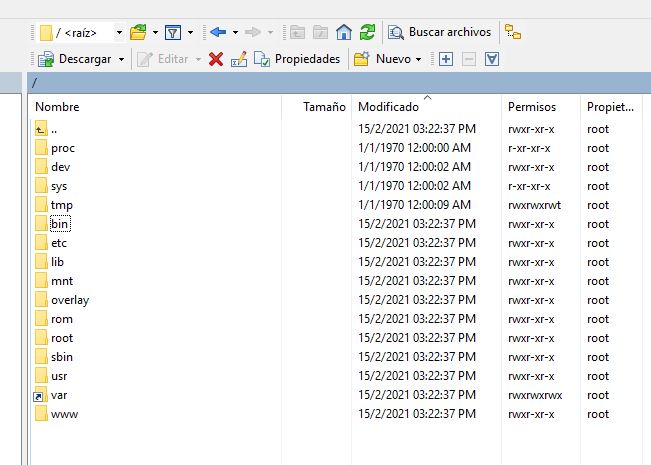Expand the Nuevo dropdown arrow

[x=418, y=59]
